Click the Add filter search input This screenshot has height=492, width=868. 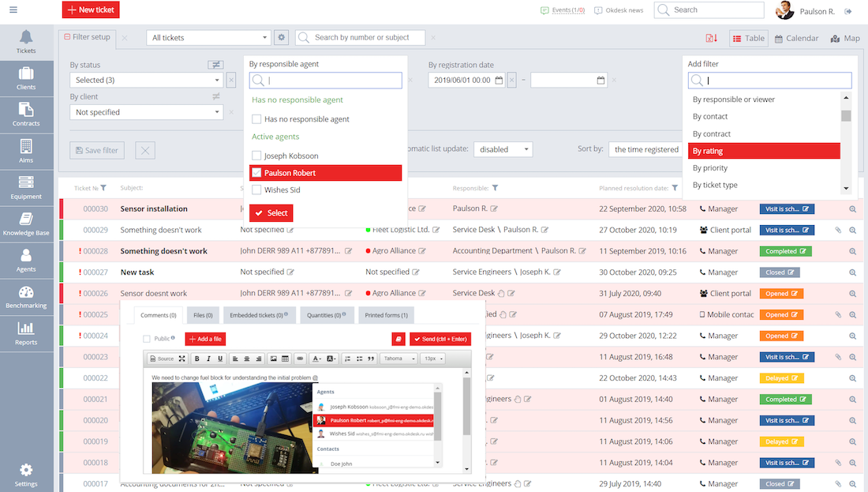[x=769, y=81]
